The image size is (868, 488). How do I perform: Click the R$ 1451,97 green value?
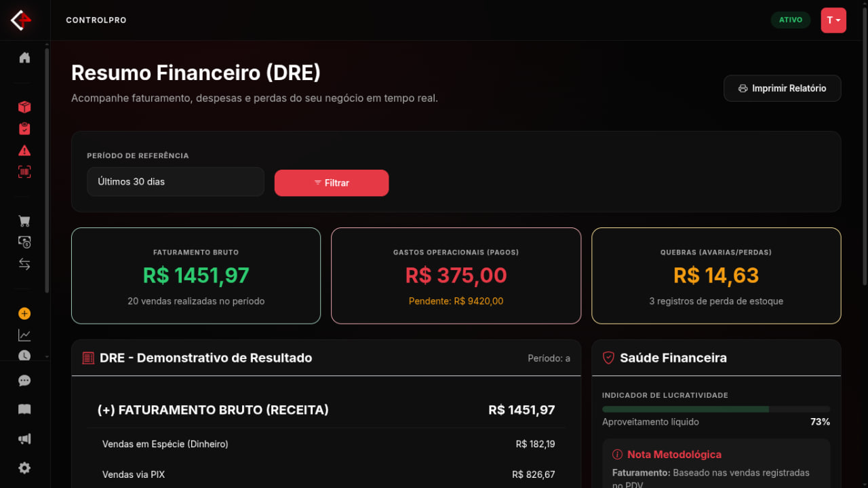[x=196, y=276]
